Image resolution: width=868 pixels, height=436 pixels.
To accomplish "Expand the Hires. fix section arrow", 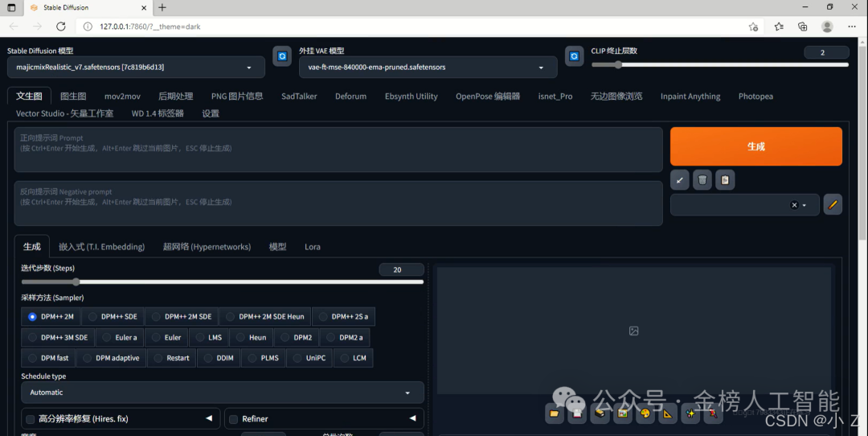I will pyautogui.click(x=209, y=418).
